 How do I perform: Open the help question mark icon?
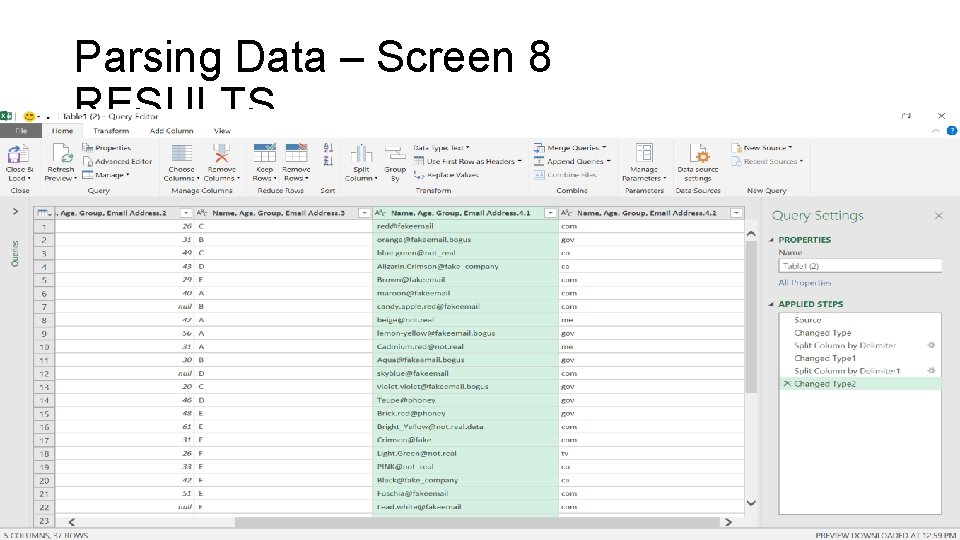951,130
